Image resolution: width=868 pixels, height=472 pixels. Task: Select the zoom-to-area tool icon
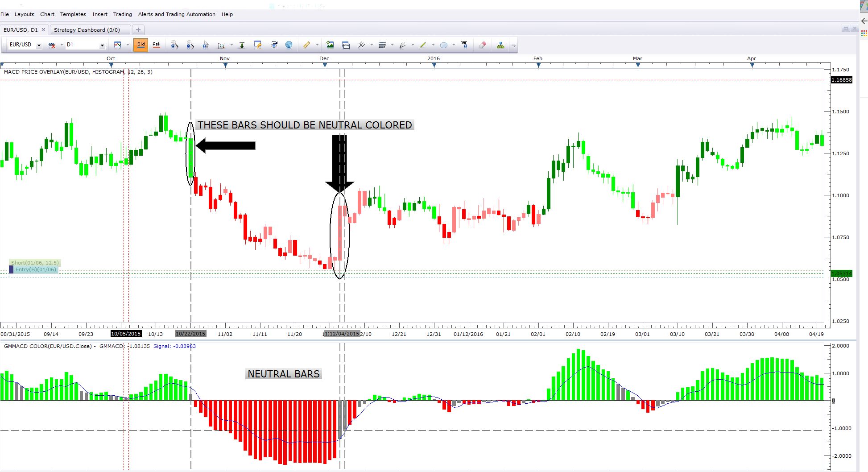(221, 45)
